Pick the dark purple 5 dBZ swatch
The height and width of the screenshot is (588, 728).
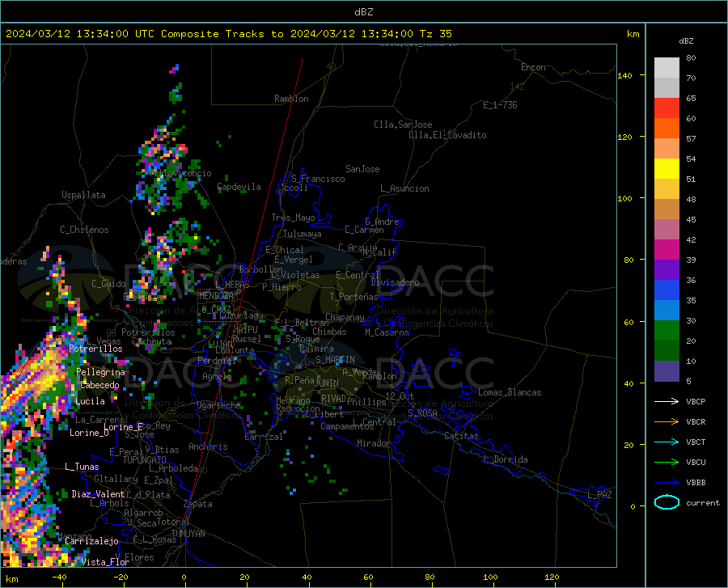[x=667, y=371]
